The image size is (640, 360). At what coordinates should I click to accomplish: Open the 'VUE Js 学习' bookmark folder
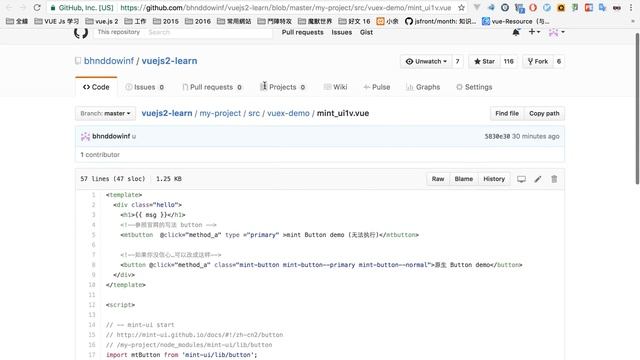point(57,21)
